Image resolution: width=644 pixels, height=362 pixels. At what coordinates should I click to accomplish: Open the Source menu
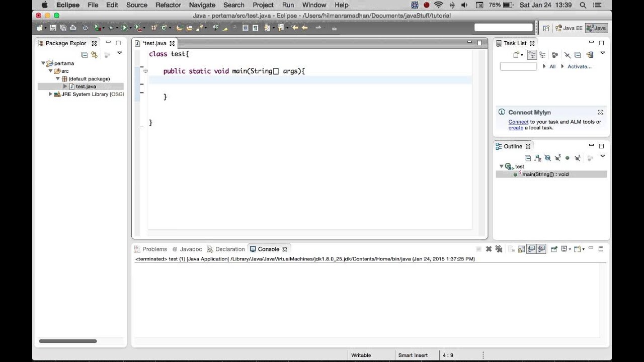pos(137,5)
